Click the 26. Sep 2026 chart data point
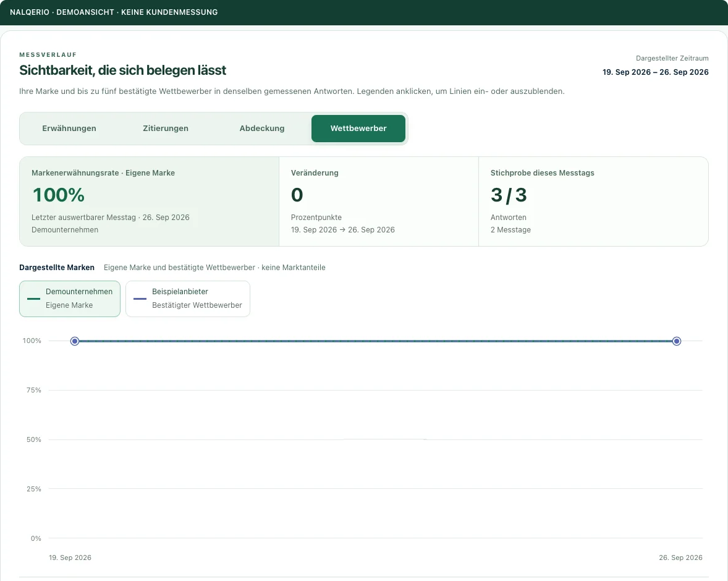728x581 pixels. coord(677,341)
